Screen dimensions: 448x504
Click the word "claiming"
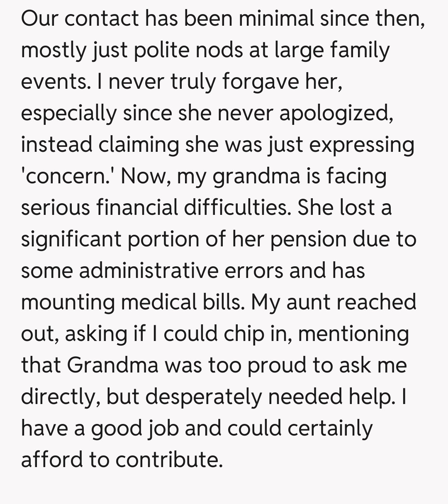point(139,145)
